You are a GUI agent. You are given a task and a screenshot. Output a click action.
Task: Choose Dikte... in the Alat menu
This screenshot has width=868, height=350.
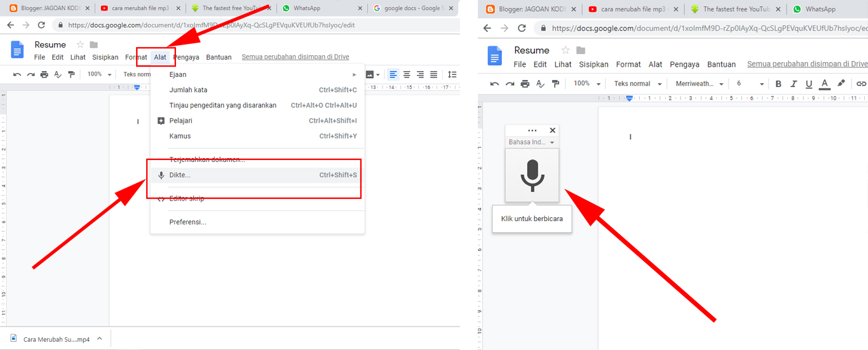tap(257, 175)
